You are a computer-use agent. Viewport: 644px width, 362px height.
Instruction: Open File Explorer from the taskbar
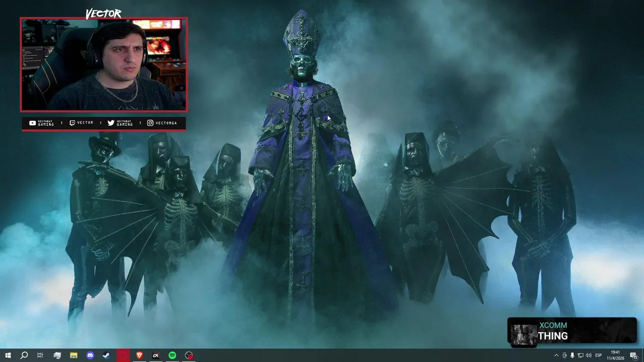pyautogui.click(x=73, y=355)
